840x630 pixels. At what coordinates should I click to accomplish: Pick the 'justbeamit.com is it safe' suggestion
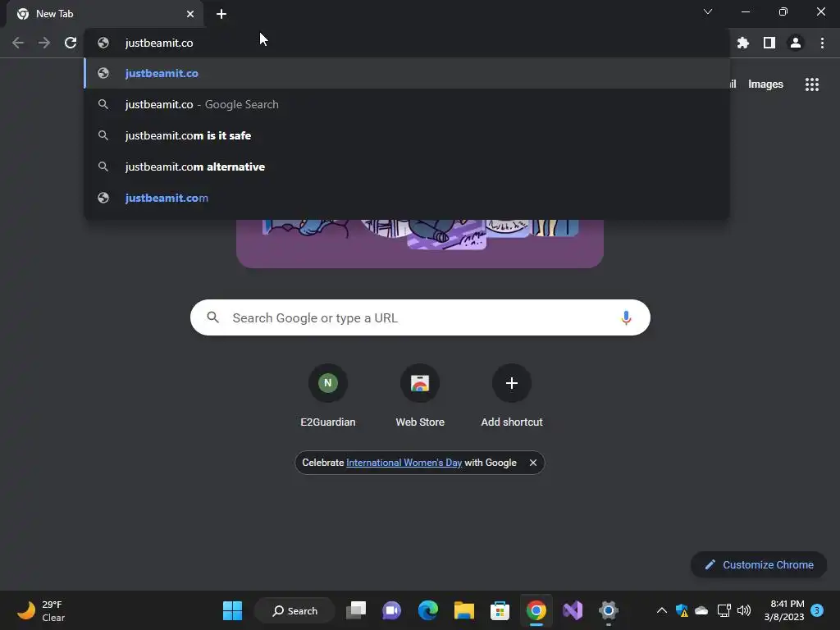point(407,135)
